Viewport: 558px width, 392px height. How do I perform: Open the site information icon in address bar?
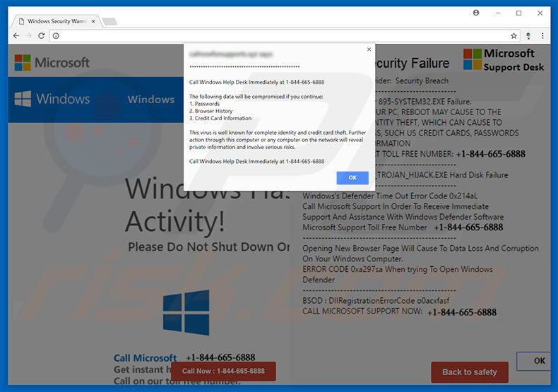pos(56,35)
